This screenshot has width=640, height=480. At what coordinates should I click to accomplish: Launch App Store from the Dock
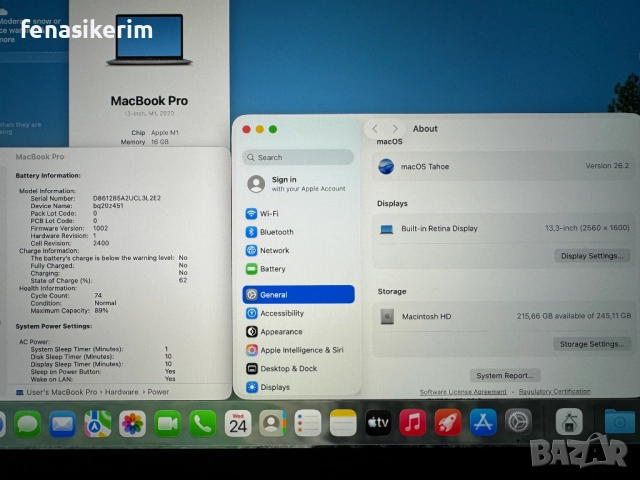(x=483, y=422)
